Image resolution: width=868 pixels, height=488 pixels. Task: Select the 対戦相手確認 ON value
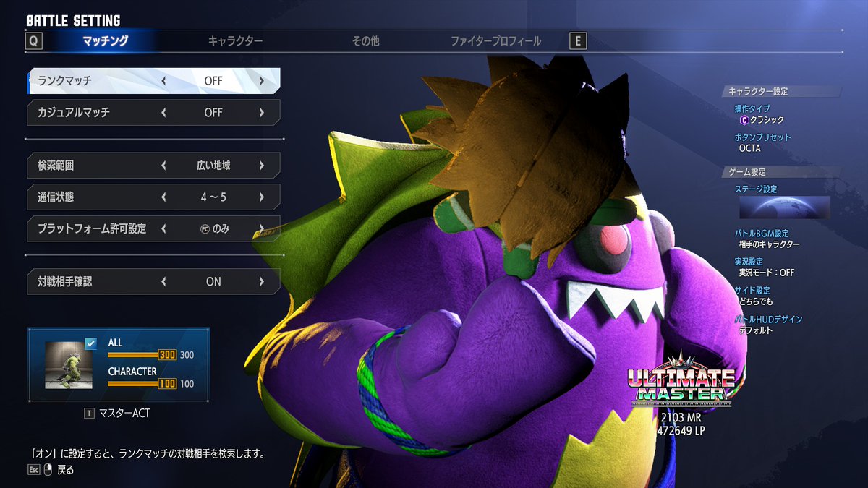click(x=213, y=281)
